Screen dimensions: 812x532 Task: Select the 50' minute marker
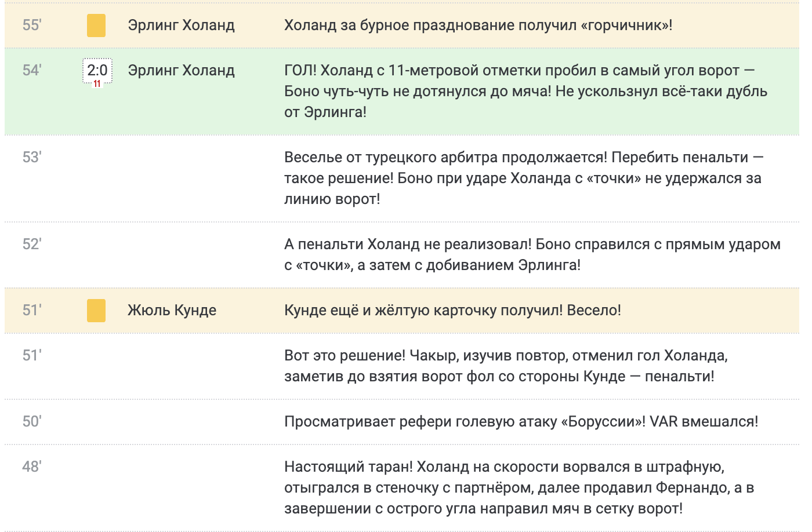click(x=32, y=422)
